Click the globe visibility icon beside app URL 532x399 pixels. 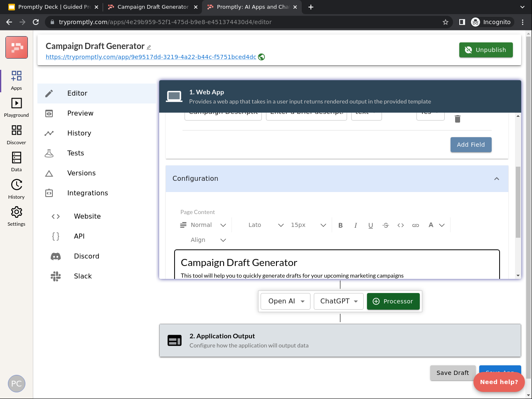tap(261, 57)
